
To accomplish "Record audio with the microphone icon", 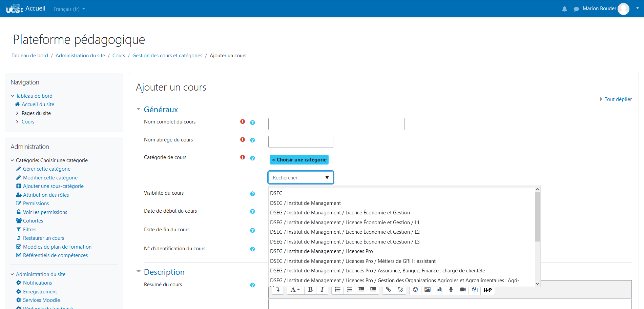I will tap(451, 290).
